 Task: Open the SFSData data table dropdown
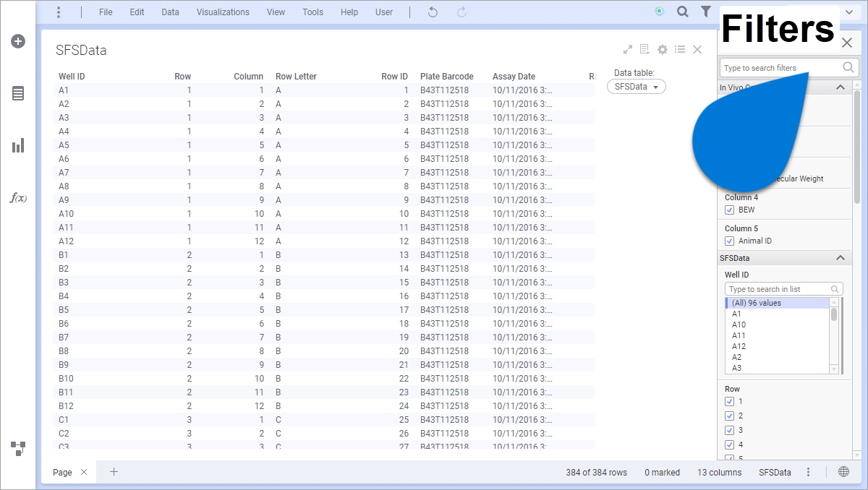point(636,87)
